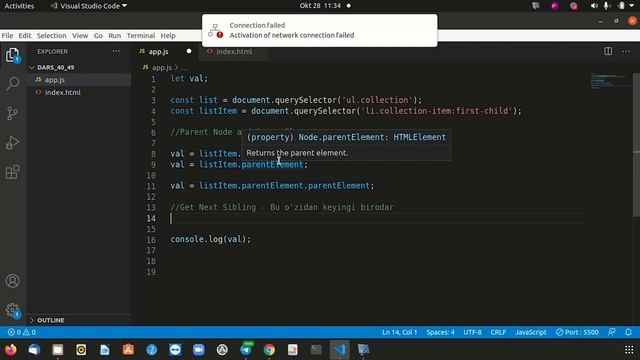The image size is (640, 360).
Task: Open editor More Actions ellipsis
Action: pyautogui.click(x=626, y=51)
